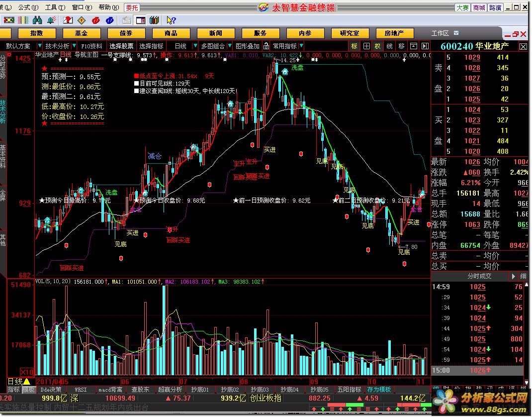Click the 移 move chart icon

[x=401, y=46]
